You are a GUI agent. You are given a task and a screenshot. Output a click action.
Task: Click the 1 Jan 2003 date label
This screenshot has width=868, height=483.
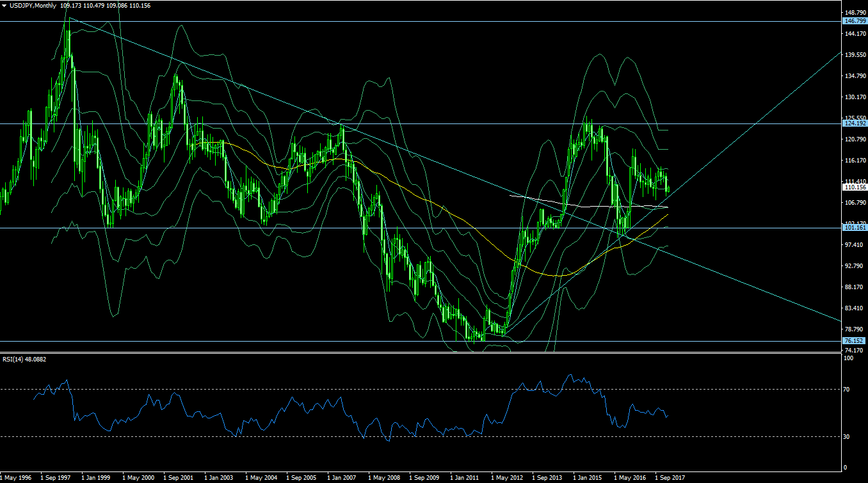[220, 478]
